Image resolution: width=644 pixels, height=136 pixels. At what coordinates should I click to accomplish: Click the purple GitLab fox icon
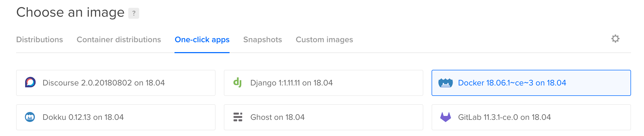tap(446, 117)
